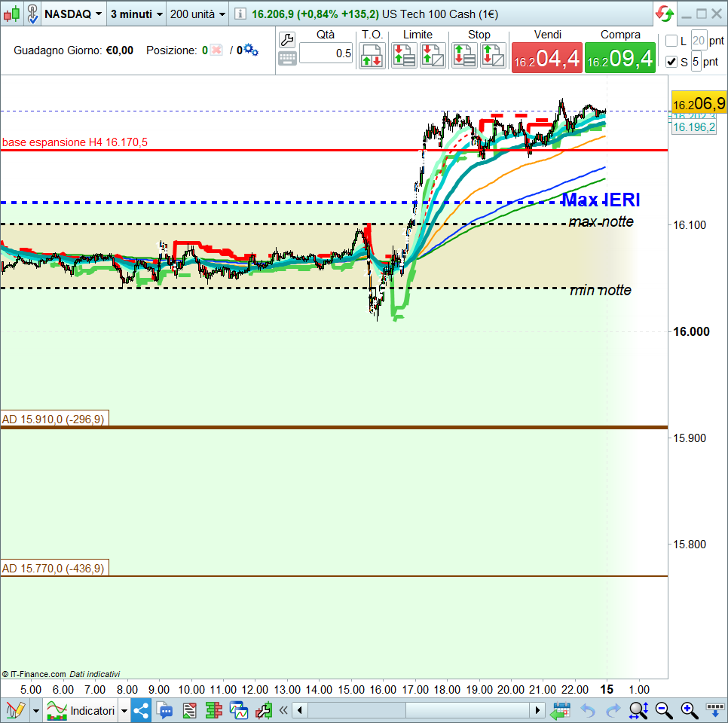Open position settings gears icon
The height and width of the screenshot is (723, 728).
pos(251,50)
